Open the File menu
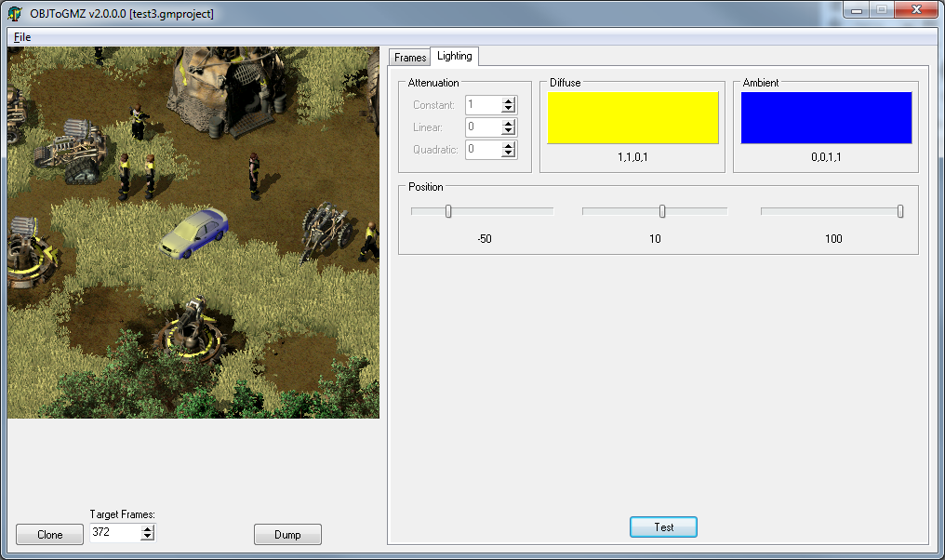Screen dimensions: 945x560 point(22,37)
